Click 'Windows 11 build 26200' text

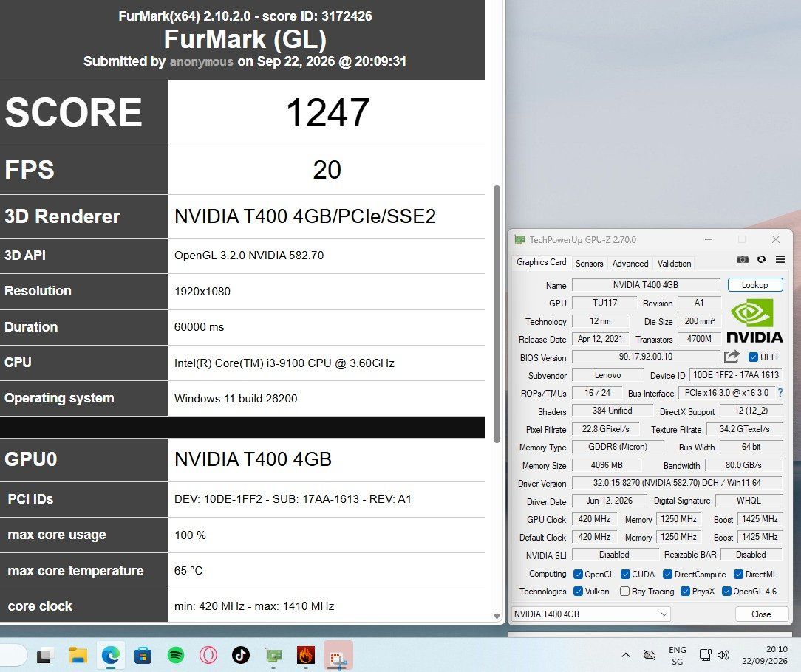point(236,398)
